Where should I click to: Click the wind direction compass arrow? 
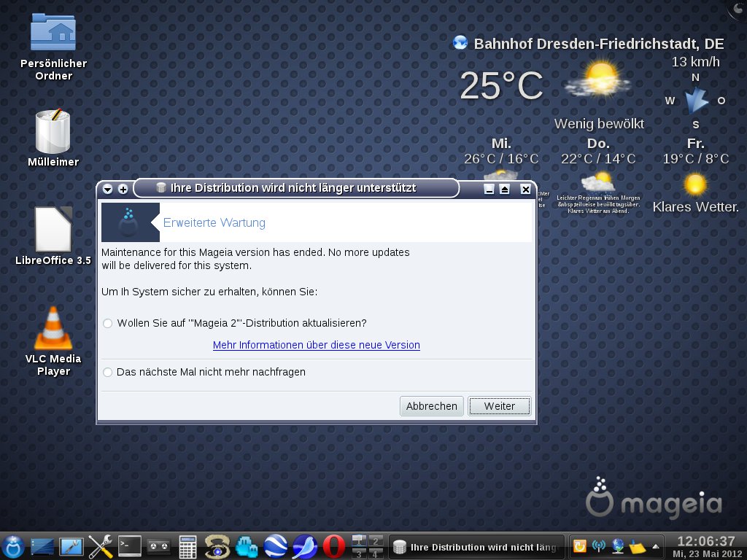click(696, 101)
